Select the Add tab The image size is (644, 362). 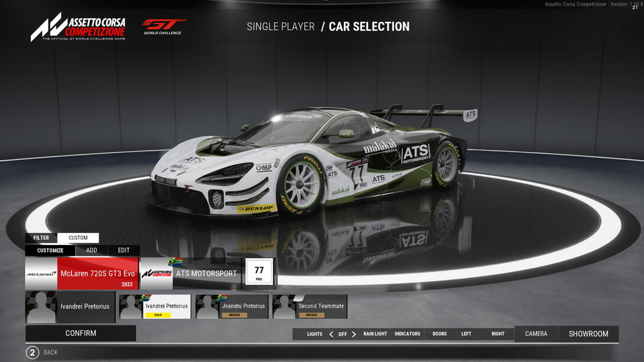[92, 250]
